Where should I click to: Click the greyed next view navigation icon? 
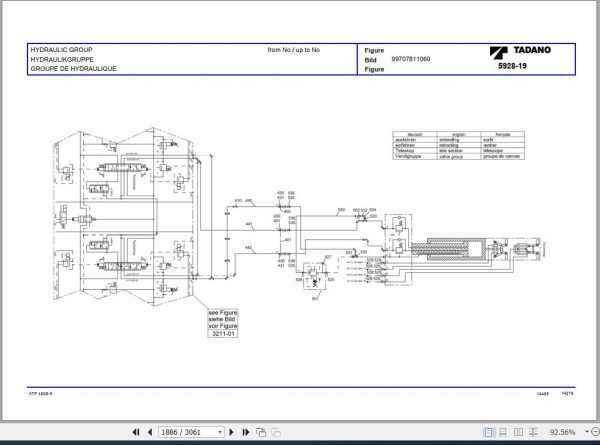[x=276, y=432]
